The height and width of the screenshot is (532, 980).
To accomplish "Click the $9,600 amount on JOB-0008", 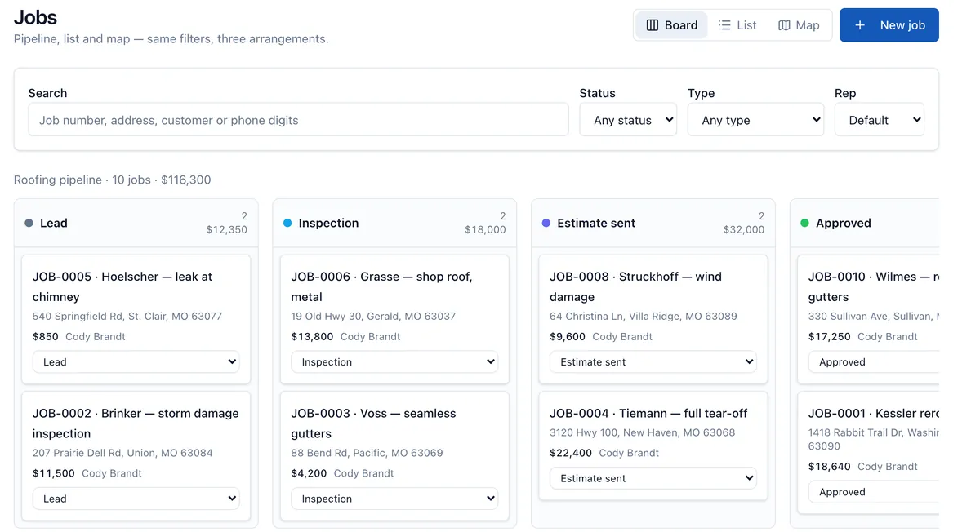I will [x=568, y=336].
